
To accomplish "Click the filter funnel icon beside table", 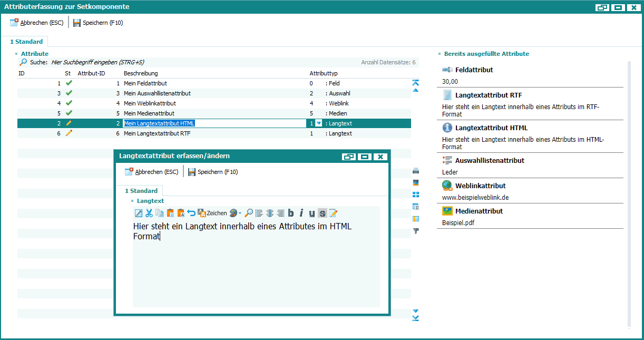I will click(x=415, y=231).
